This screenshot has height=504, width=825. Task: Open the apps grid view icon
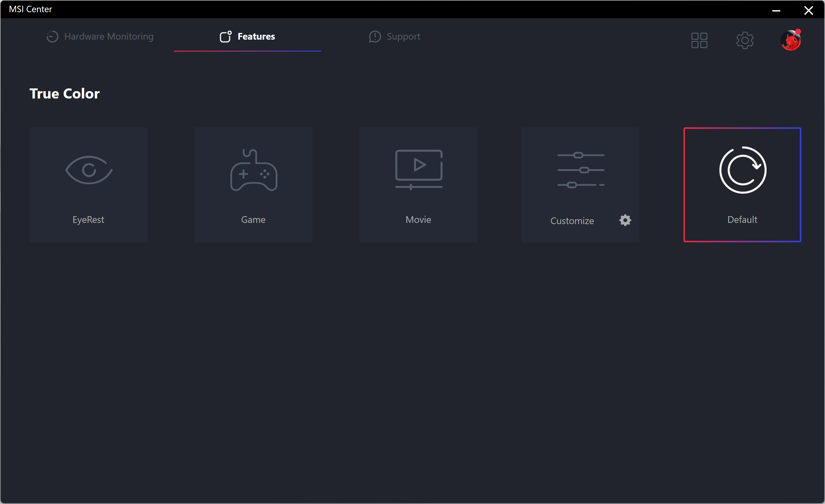click(x=699, y=41)
